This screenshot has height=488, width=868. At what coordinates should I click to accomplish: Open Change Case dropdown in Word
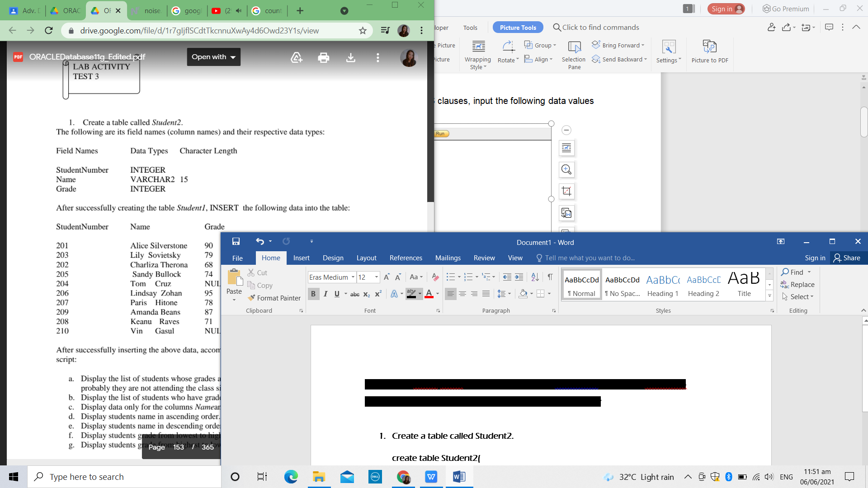[416, 277]
